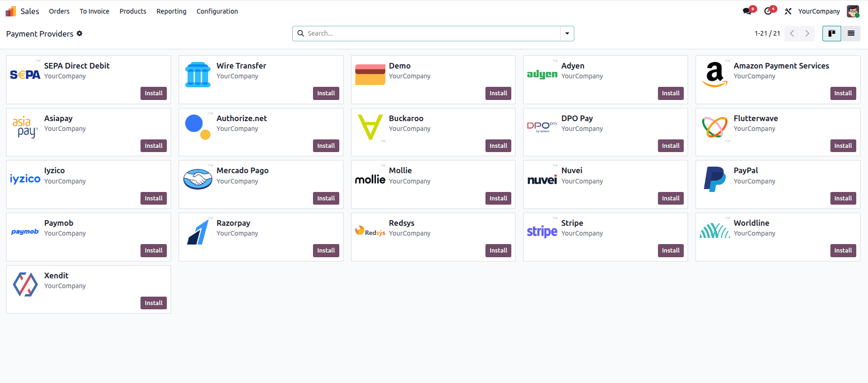This screenshot has height=383, width=868.
Task: Open the To Invoice menu
Action: click(94, 11)
